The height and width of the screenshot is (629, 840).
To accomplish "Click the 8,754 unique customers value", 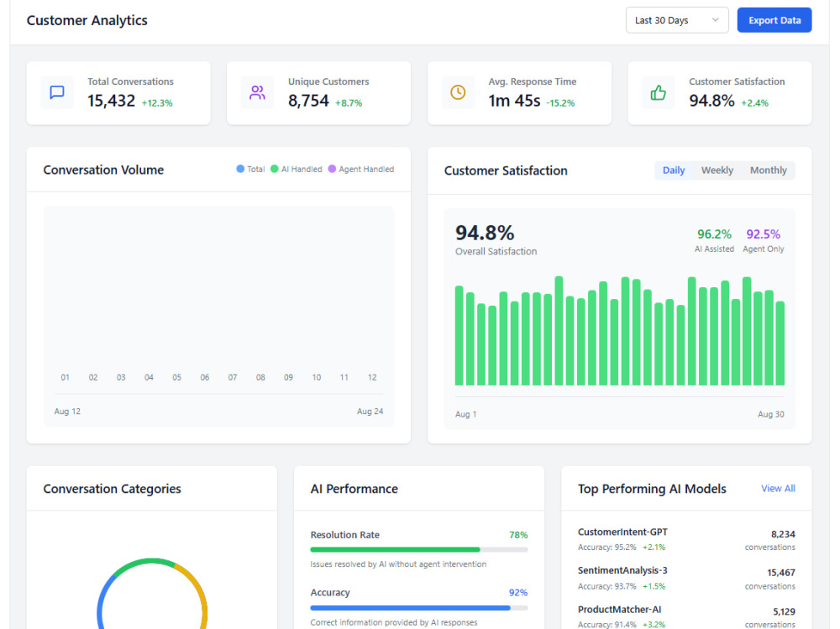I will pyautogui.click(x=308, y=101).
